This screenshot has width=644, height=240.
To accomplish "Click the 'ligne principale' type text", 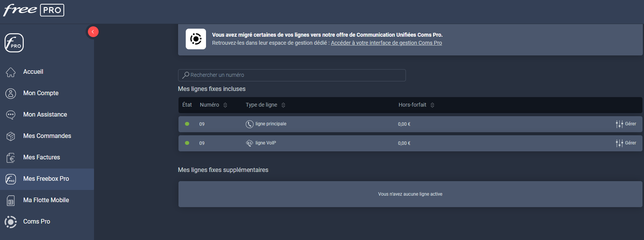I will click(271, 124).
